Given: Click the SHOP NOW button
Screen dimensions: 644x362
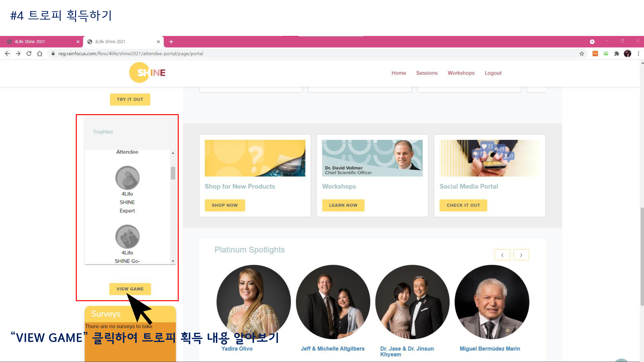Looking at the screenshot, I should pos(225,205).
